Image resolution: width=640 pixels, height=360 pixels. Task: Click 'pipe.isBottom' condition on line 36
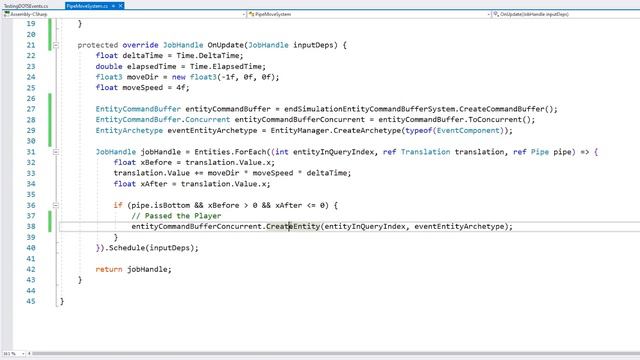[161, 205]
